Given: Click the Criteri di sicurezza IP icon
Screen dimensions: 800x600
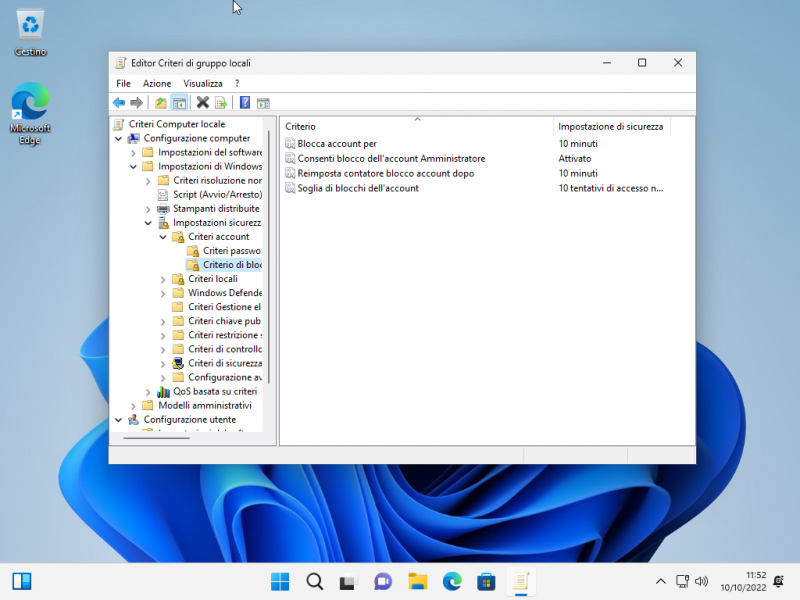Looking at the screenshot, I should tap(178, 363).
